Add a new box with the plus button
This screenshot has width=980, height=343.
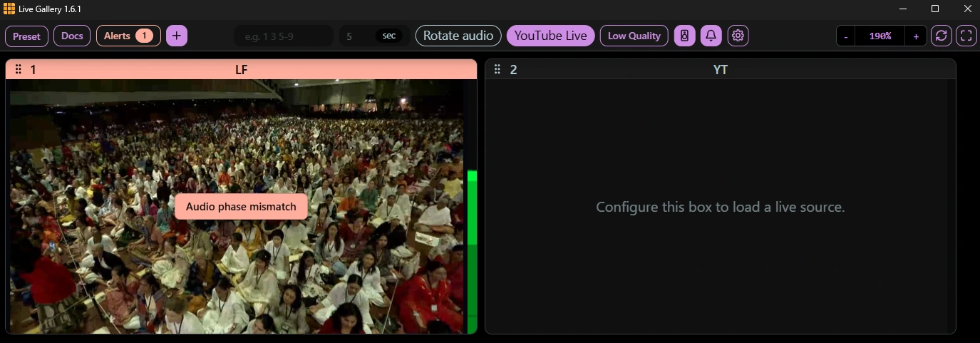click(x=177, y=36)
